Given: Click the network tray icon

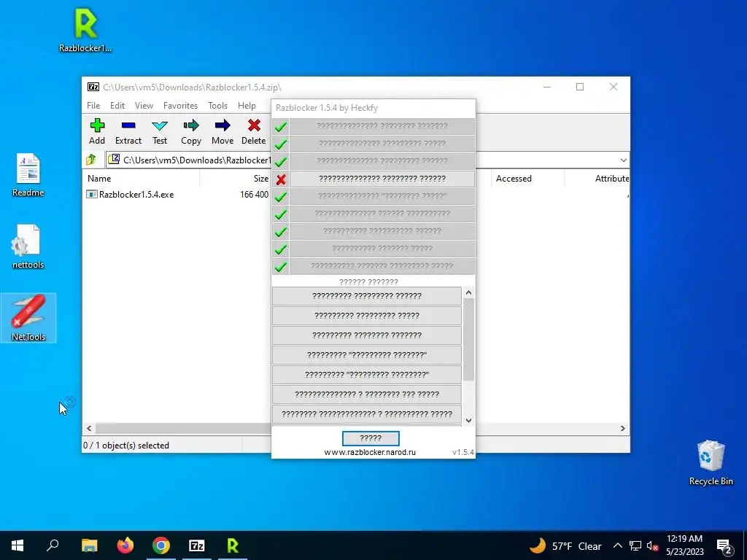Looking at the screenshot, I should click(x=635, y=546).
